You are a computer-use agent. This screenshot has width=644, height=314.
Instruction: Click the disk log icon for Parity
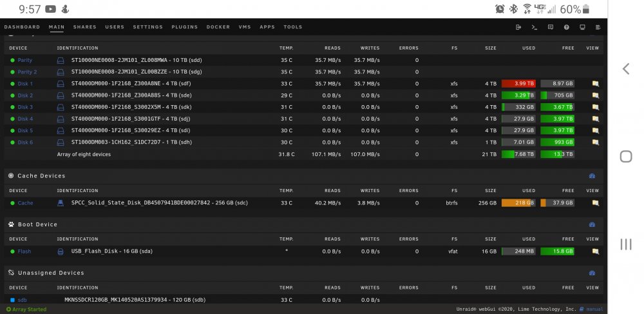(x=61, y=61)
